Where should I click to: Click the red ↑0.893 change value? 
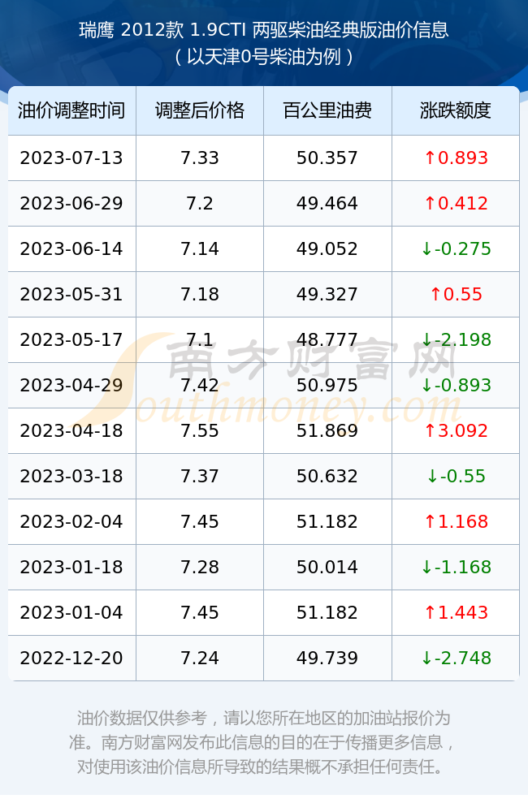point(456,158)
